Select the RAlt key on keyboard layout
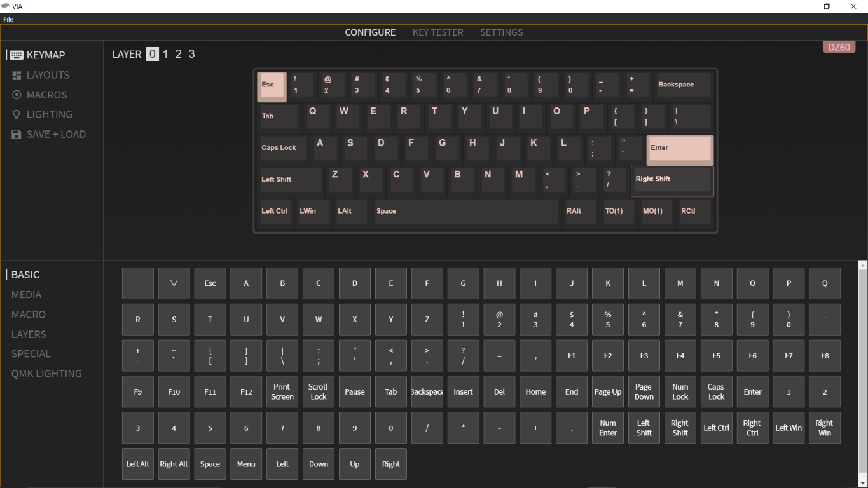The height and width of the screenshot is (488, 868). coord(581,213)
